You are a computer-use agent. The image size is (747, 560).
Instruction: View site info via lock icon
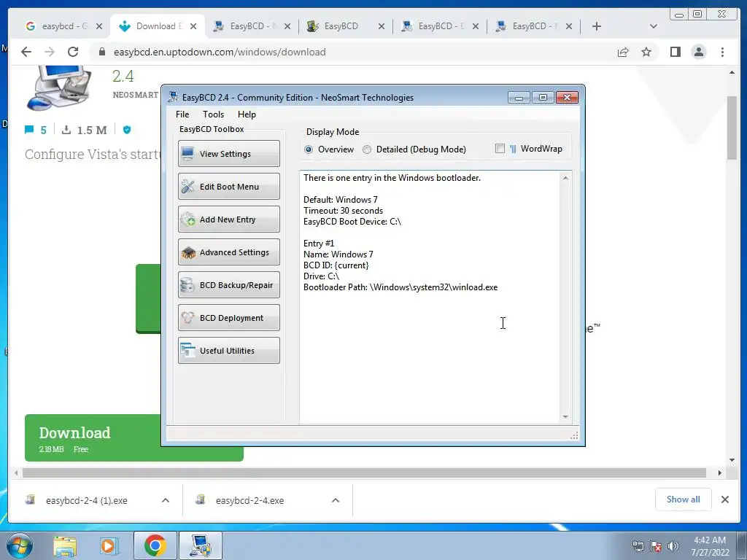(x=102, y=52)
